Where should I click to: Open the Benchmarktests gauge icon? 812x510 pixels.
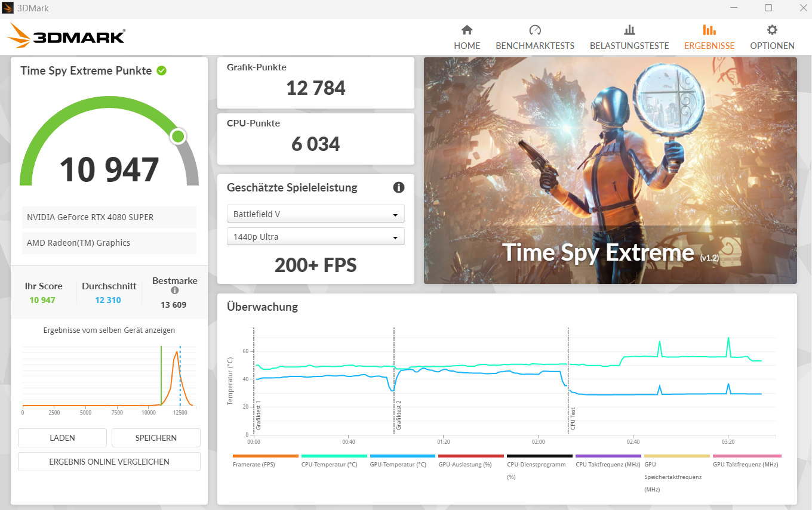pyautogui.click(x=535, y=30)
